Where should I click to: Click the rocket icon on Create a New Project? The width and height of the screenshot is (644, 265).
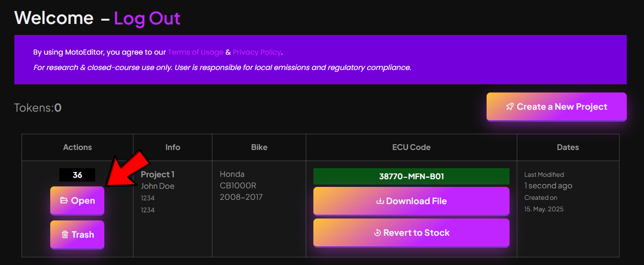510,107
